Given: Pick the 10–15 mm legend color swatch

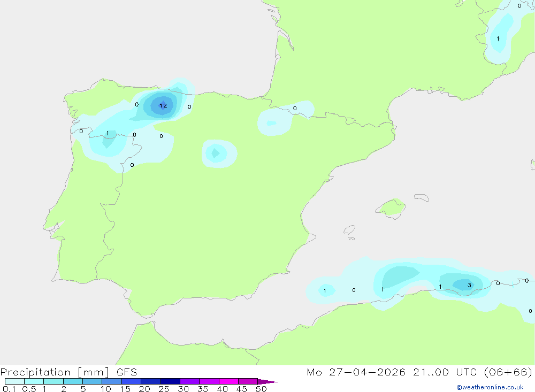Looking at the screenshot, I should click(x=112, y=381).
